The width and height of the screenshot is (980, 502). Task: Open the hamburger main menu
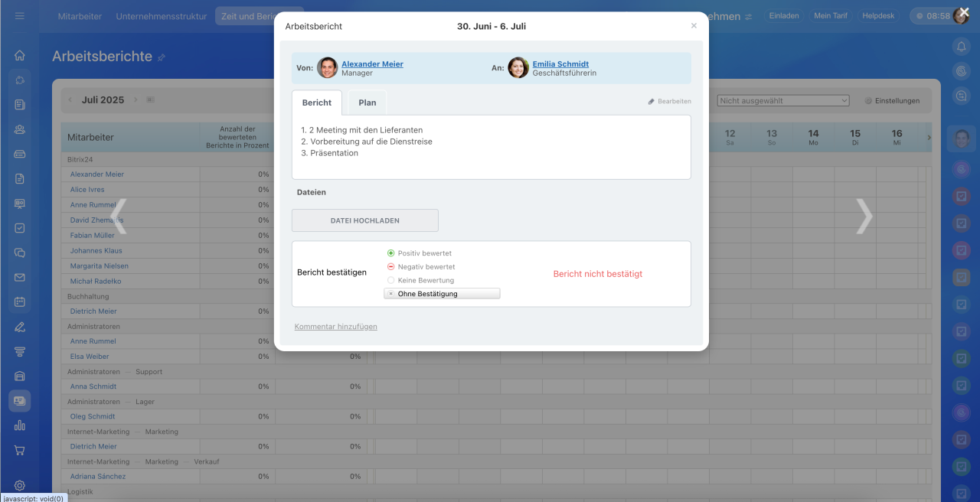click(x=19, y=16)
